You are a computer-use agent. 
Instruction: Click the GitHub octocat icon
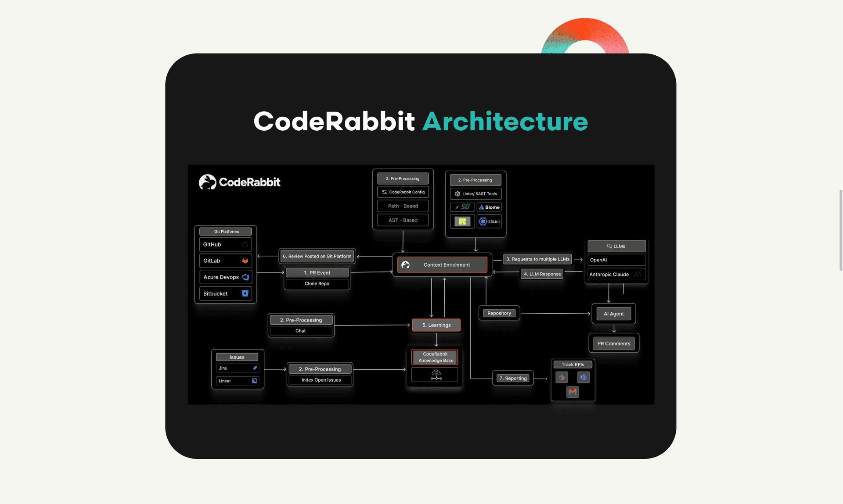pos(245,245)
